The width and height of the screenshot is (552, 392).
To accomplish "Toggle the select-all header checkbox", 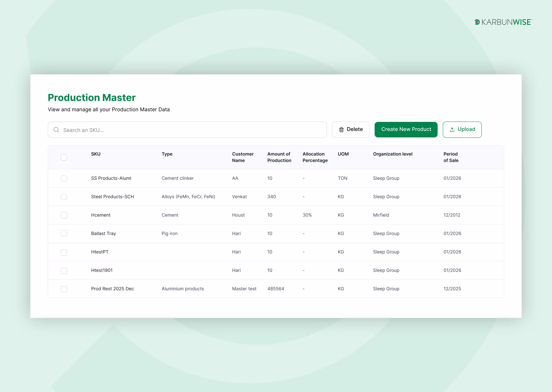I will click(x=64, y=157).
